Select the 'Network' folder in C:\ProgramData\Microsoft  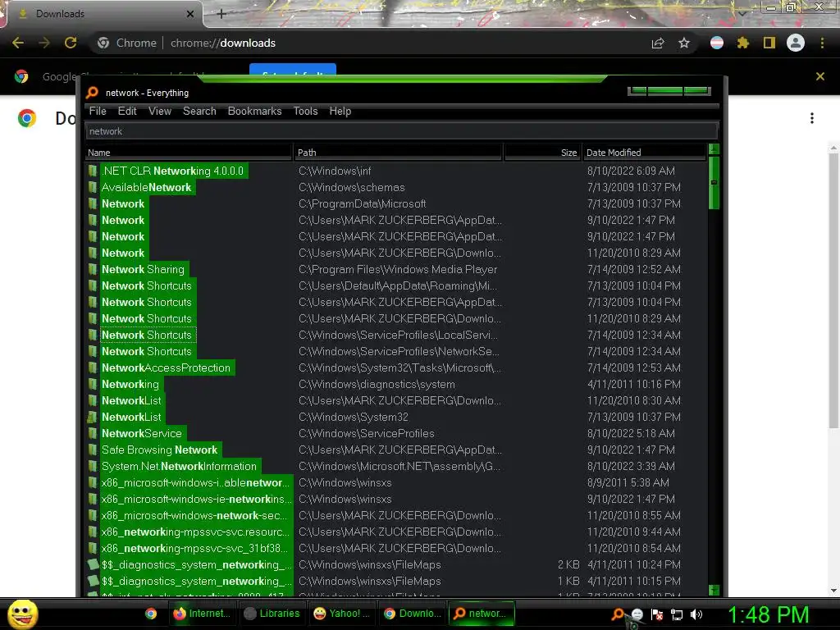[123, 203]
